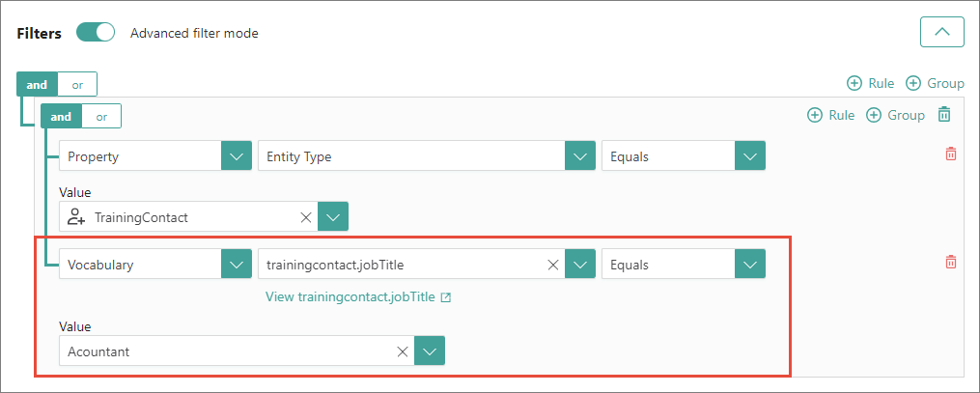Open the Acountant value dropdown
Image resolution: width=980 pixels, height=393 pixels.
point(430,351)
